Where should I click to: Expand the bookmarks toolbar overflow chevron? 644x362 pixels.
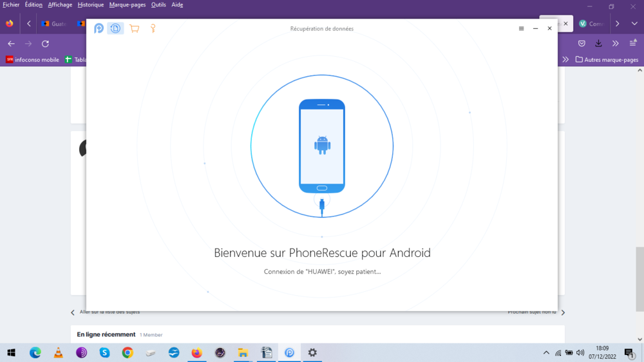565,59
